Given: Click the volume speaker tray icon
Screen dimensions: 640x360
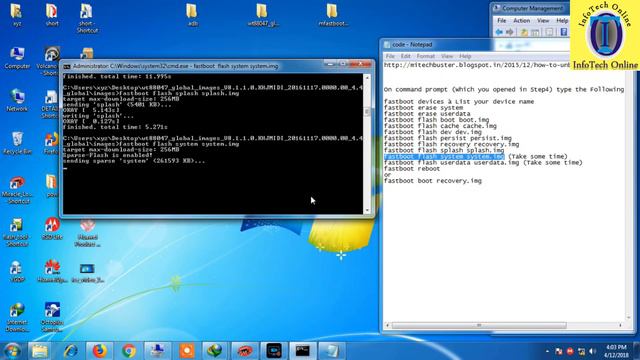Looking at the screenshot, I should click(592, 351).
